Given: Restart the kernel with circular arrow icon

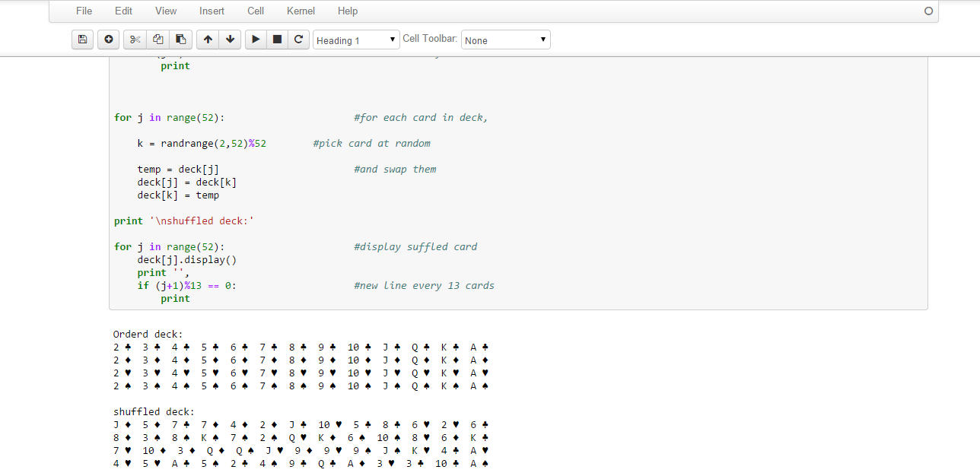Looking at the screenshot, I should [x=298, y=40].
